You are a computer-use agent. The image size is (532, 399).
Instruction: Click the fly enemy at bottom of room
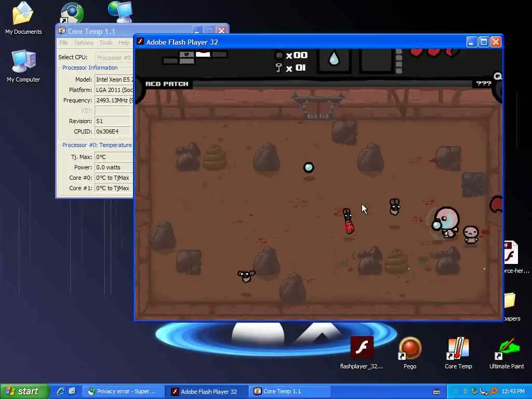coord(246,276)
